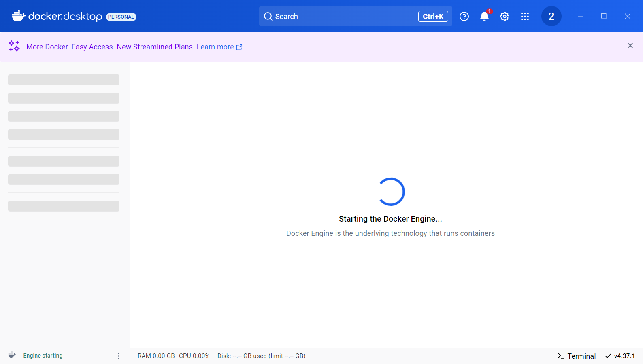Open Settings gear icon
643x364 pixels.
point(505,16)
